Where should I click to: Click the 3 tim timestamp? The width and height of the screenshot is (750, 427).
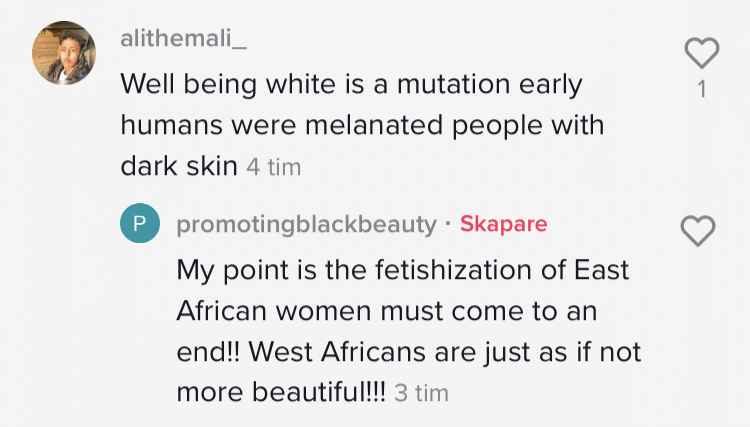[x=421, y=393]
